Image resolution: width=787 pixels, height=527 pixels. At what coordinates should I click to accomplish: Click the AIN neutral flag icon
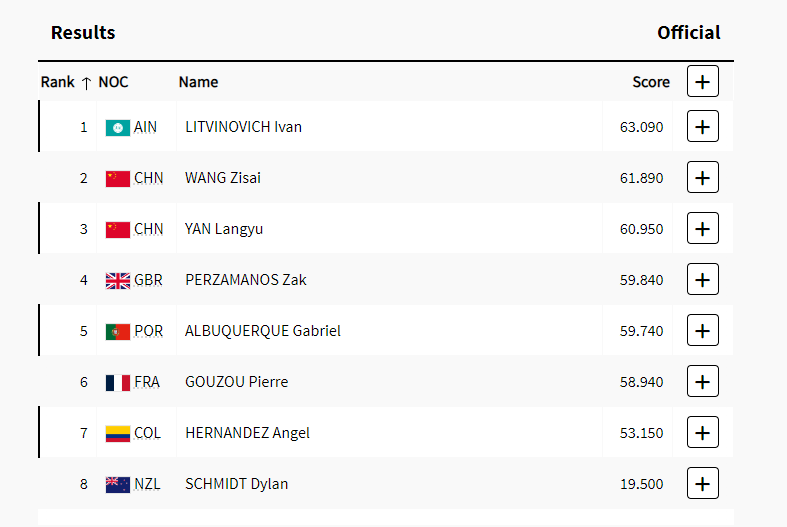tap(118, 128)
